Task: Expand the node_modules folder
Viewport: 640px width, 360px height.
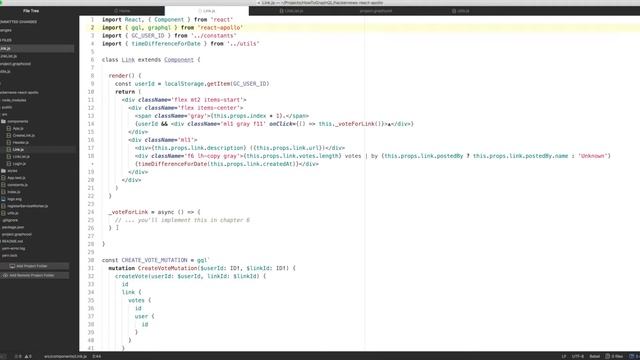Action: pyautogui.click(x=13, y=100)
